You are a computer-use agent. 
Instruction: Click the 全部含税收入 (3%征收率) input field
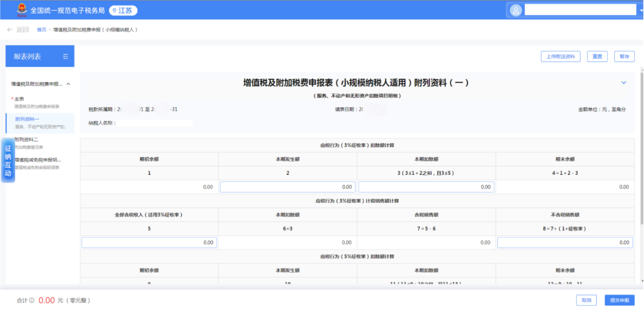tap(149, 242)
